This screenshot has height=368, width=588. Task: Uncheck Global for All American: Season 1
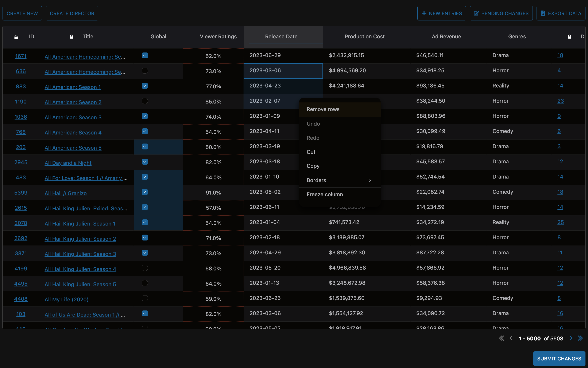[x=145, y=86]
